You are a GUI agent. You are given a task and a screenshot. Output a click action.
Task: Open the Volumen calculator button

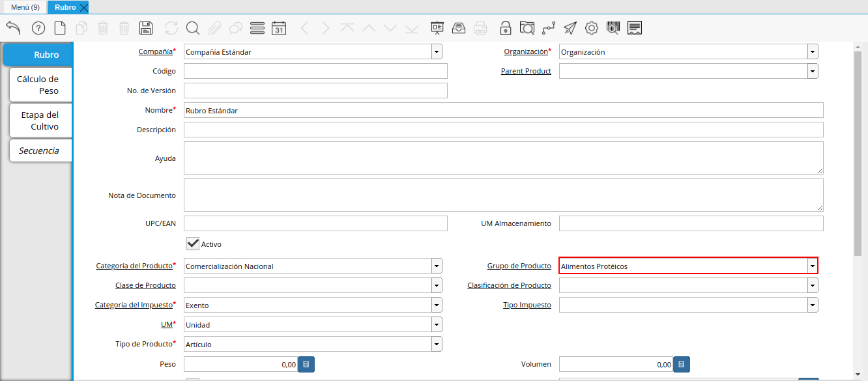[682, 365]
